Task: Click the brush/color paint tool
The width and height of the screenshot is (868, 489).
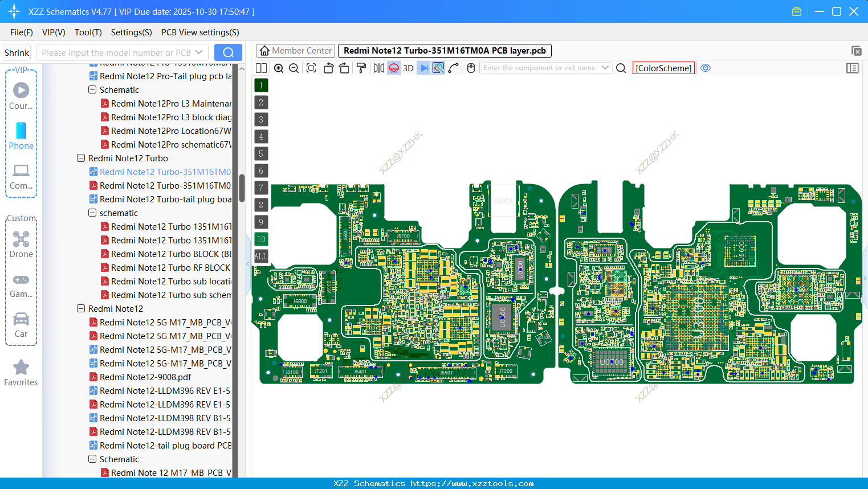Action: (x=361, y=68)
